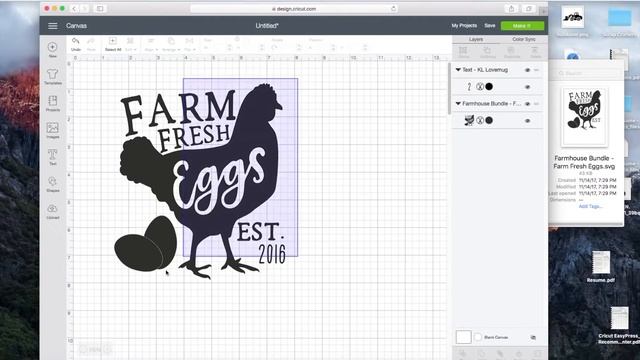Hide the Text - KL Lovemug group layer

click(x=527, y=70)
